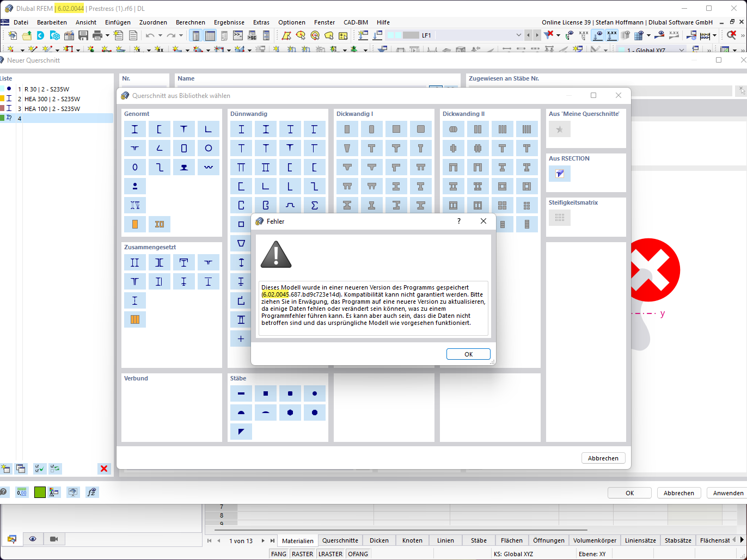Image resolution: width=747 pixels, height=560 pixels.
Task: Expand the print options dropdown arrow
Action: pos(107,35)
